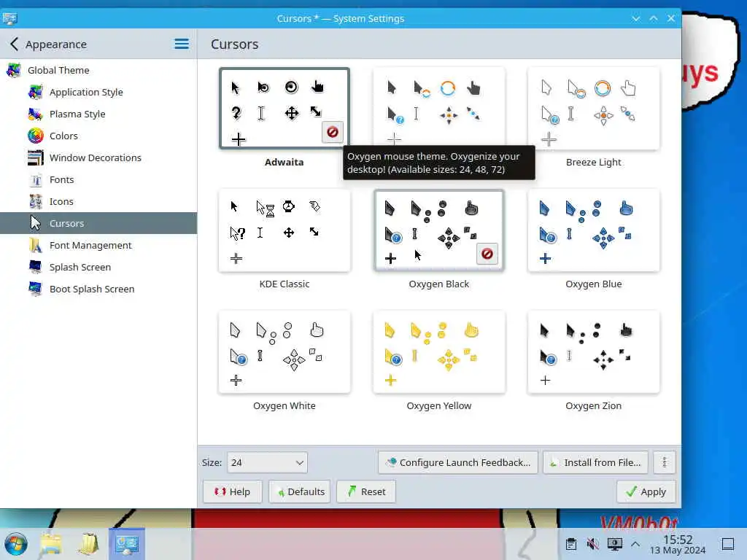
Task: Select the Oxygen White cursor theme
Action: pos(285,352)
